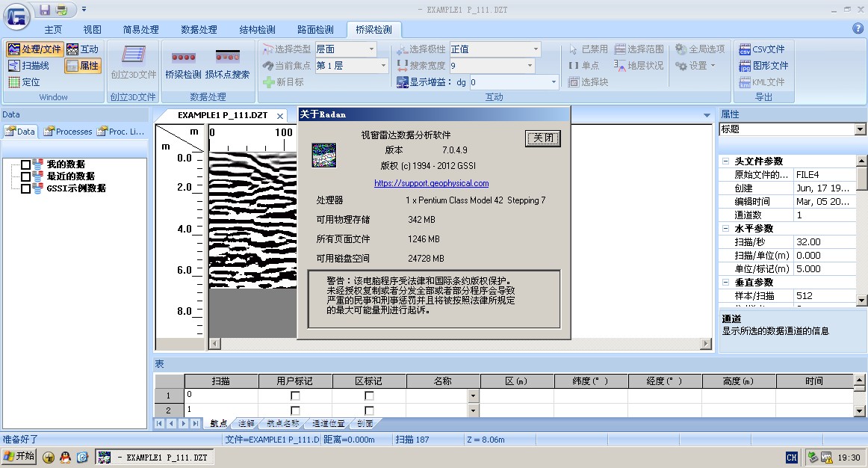868x468 pixels.
Task: Open the 显示增益 dg value dropdown
Action: click(553, 82)
